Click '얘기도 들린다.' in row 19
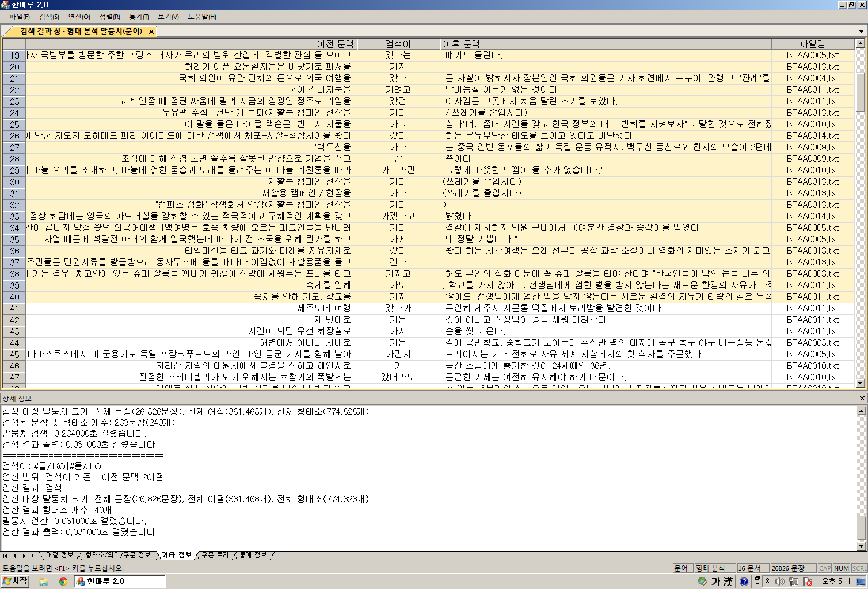Image resolution: width=868 pixels, height=589 pixels. [474, 55]
